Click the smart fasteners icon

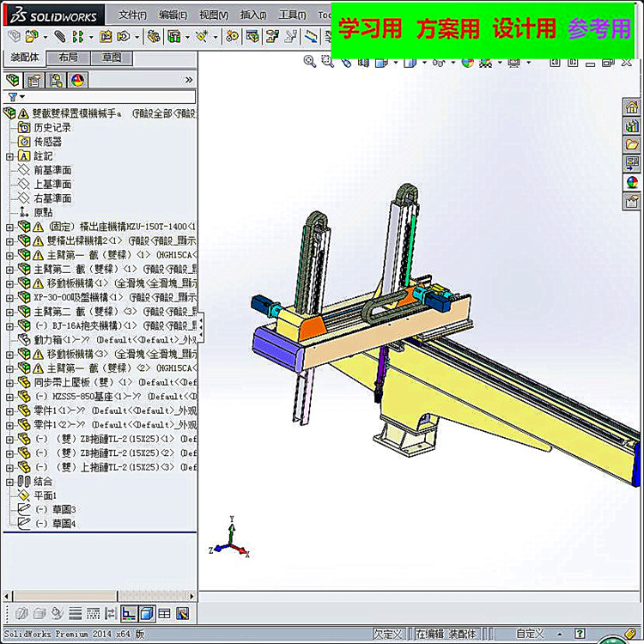click(x=106, y=37)
